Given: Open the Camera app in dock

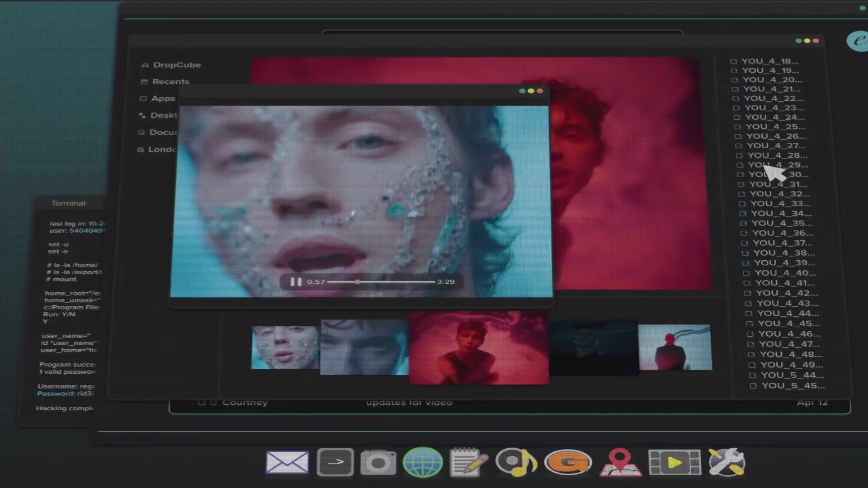Looking at the screenshot, I should click(x=378, y=462).
